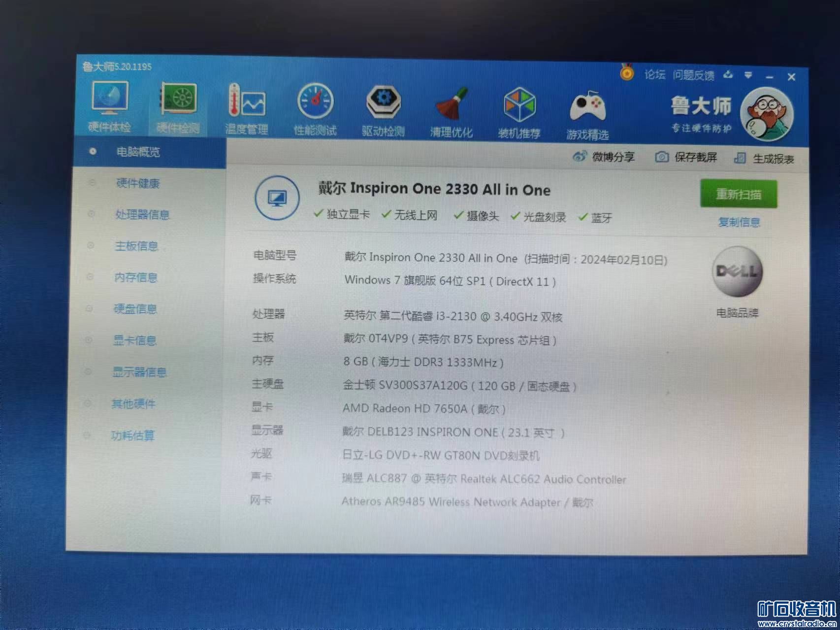Generate a report with 生成报表
The height and width of the screenshot is (630, 840).
point(764,159)
